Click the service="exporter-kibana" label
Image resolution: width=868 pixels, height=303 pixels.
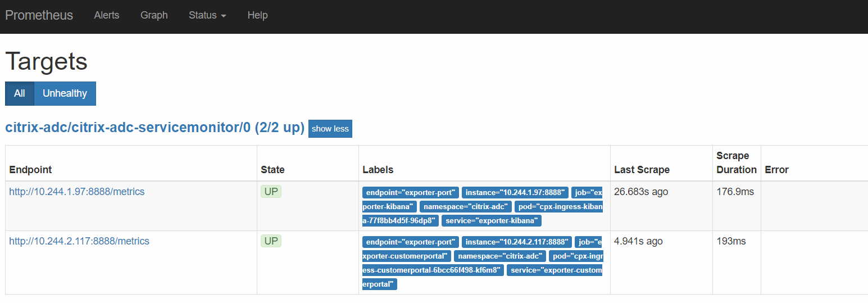click(x=492, y=220)
